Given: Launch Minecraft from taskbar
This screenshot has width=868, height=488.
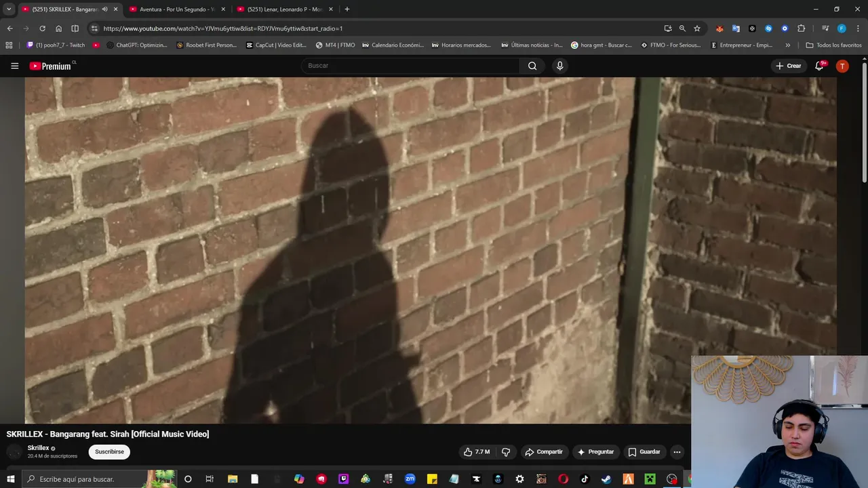Looking at the screenshot, I should coord(650,479).
